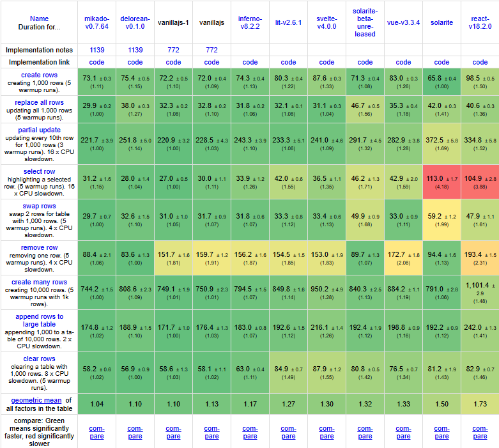Click the clear rows benchmark link
The image size is (499, 448).
point(39,359)
